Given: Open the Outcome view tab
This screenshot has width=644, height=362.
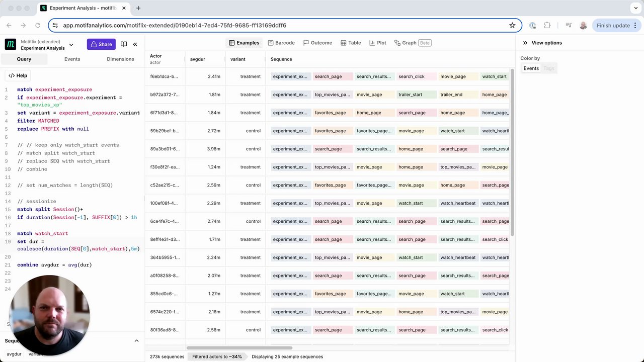Looking at the screenshot, I should [317, 43].
